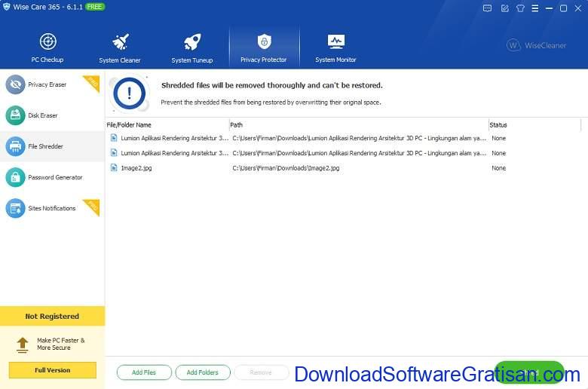
Task: Select Privacy Eraser in sidebar
Action: tap(47, 84)
